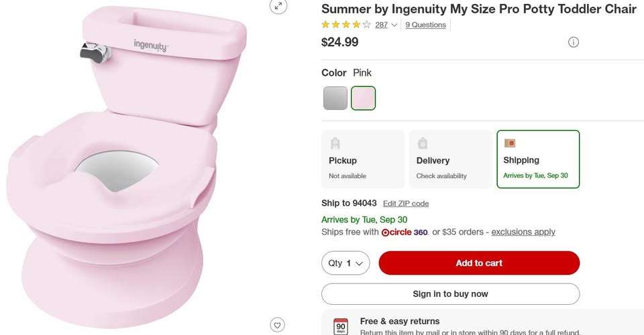Image resolution: width=644 pixels, height=335 pixels.
Task: Click the Pickup store icon
Action: point(335,143)
